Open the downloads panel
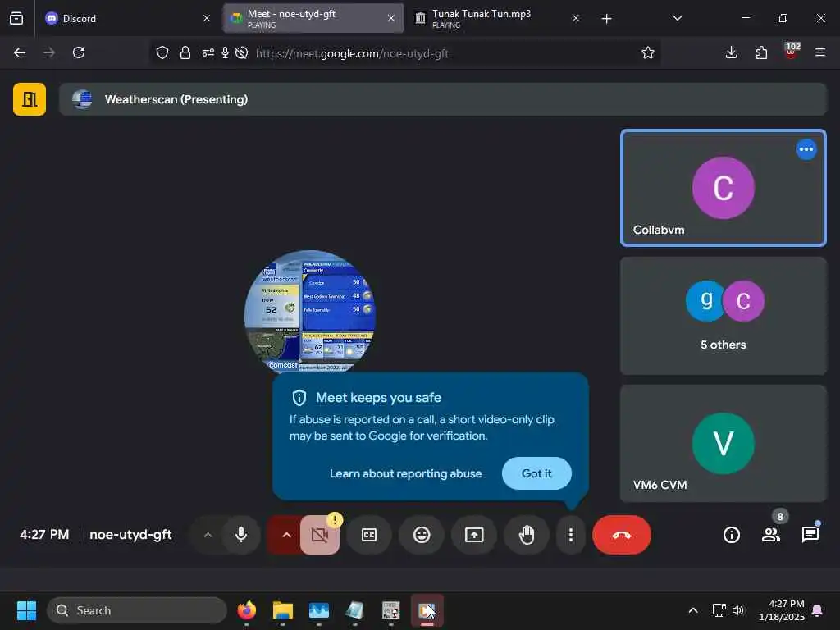 731,52
